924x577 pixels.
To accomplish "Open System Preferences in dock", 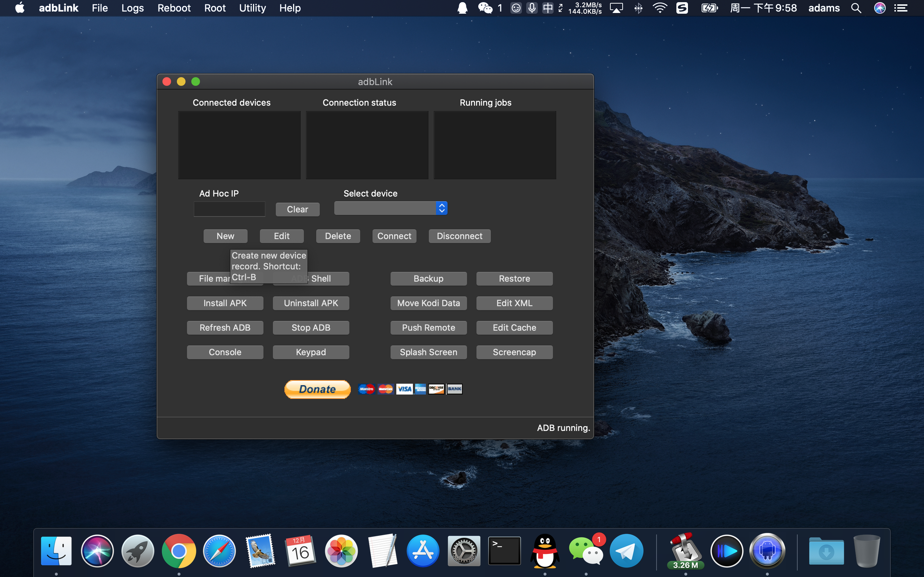I will pyautogui.click(x=463, y=551).
